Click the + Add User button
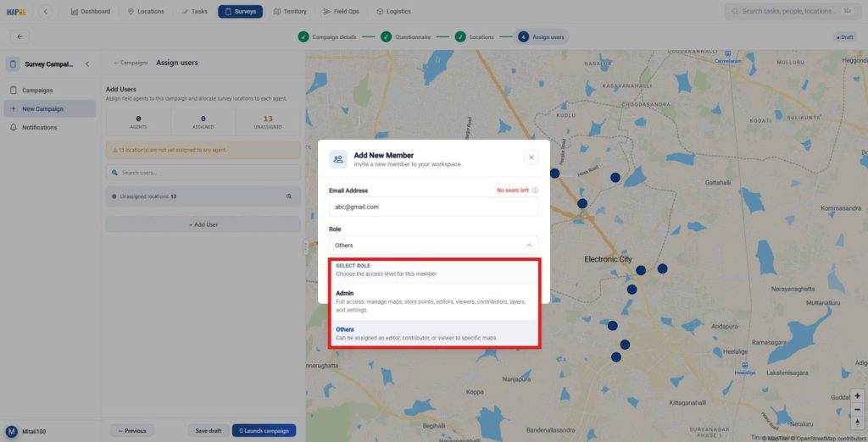The width and height of the screenshot is (868, 442). 203,224
